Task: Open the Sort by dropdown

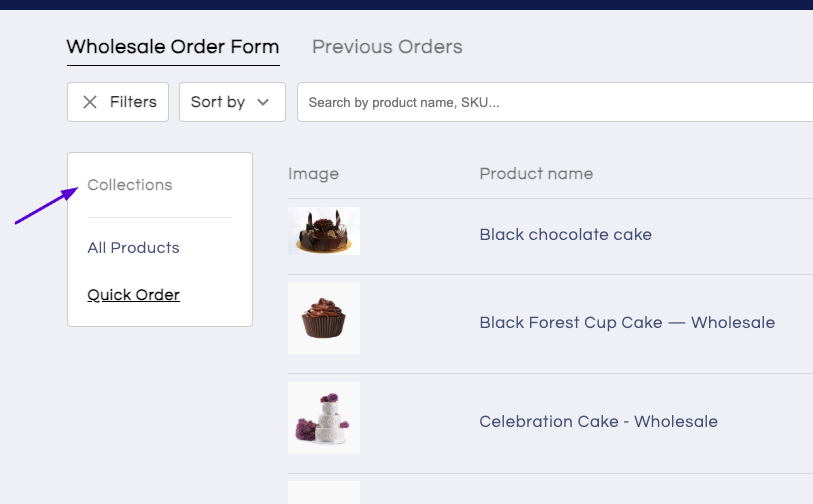Action: 232,102
